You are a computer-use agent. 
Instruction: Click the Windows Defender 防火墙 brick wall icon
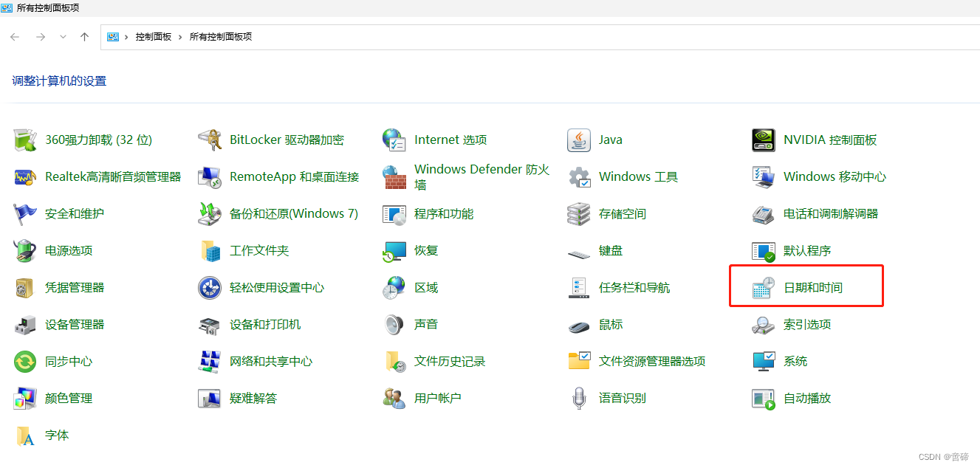pyautogui.click(x=394, y=176)
